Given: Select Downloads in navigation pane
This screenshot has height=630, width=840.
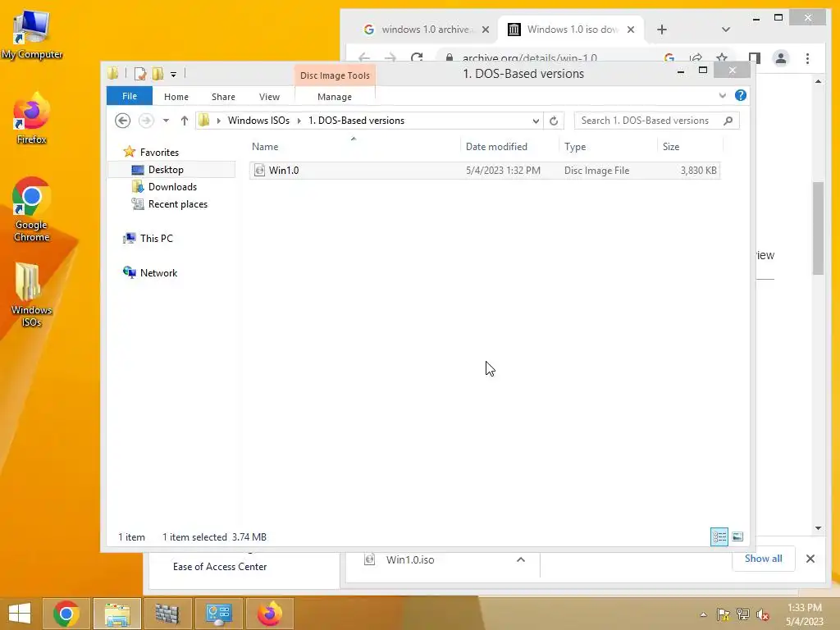Looking at the screenshot, I should [172, 187].
